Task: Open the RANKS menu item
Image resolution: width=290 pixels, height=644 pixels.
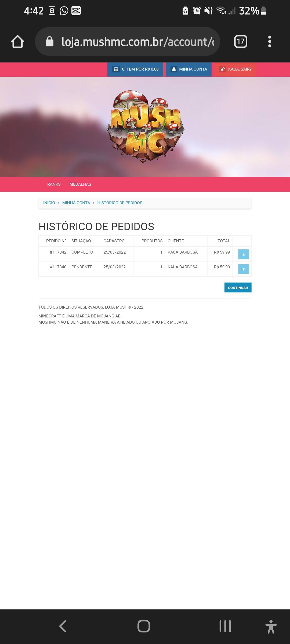Action: pyautogui.click(x=54, y=184)
